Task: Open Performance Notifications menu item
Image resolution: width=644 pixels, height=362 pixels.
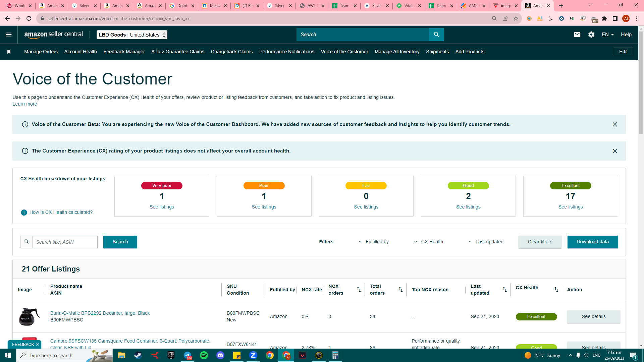Action: coord(287,52)
